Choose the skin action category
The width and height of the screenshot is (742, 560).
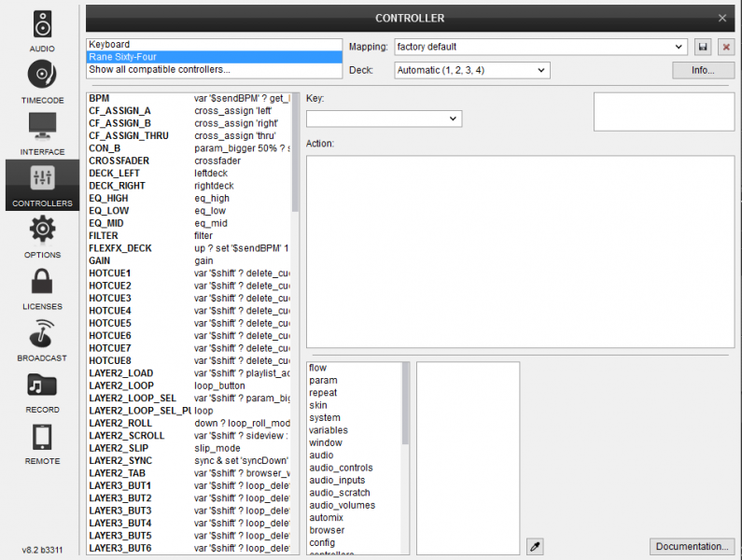355,405
